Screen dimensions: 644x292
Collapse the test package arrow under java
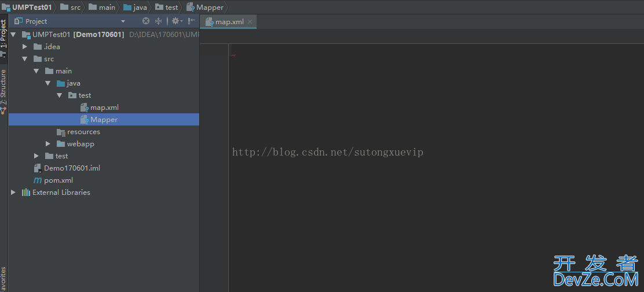pos(60,95)
